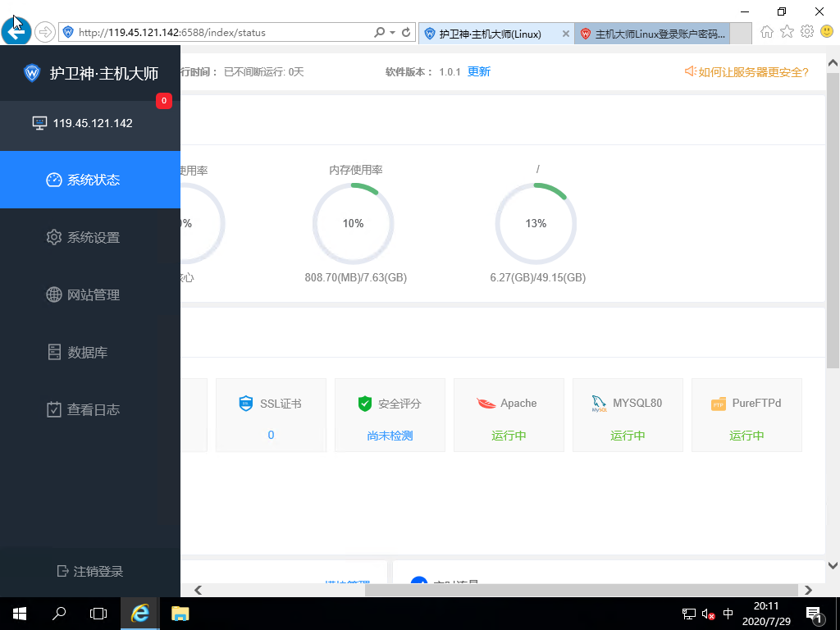Click the IE back arrow button
Image resolution: width=840 pixels, height=630 pixels.
click(x=16, y=32)
